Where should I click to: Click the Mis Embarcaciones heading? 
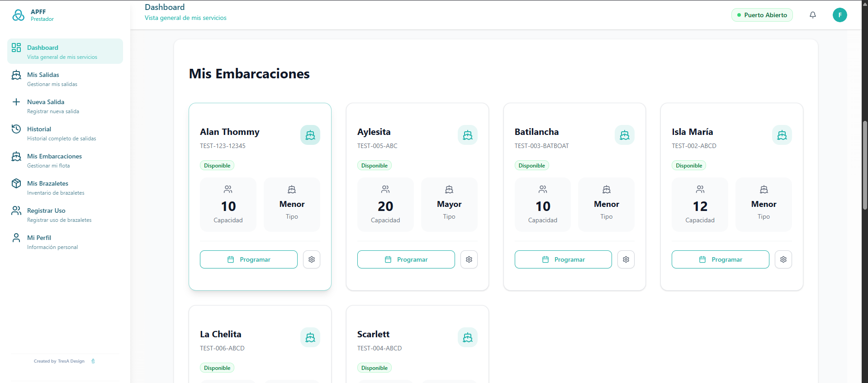coord(249,74)
